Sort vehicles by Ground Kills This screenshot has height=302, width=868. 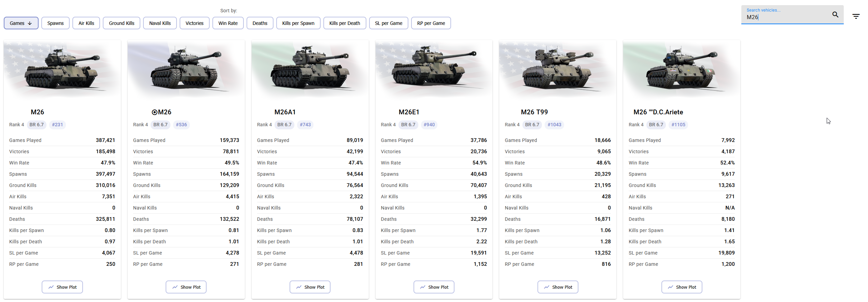click(122, 23)
